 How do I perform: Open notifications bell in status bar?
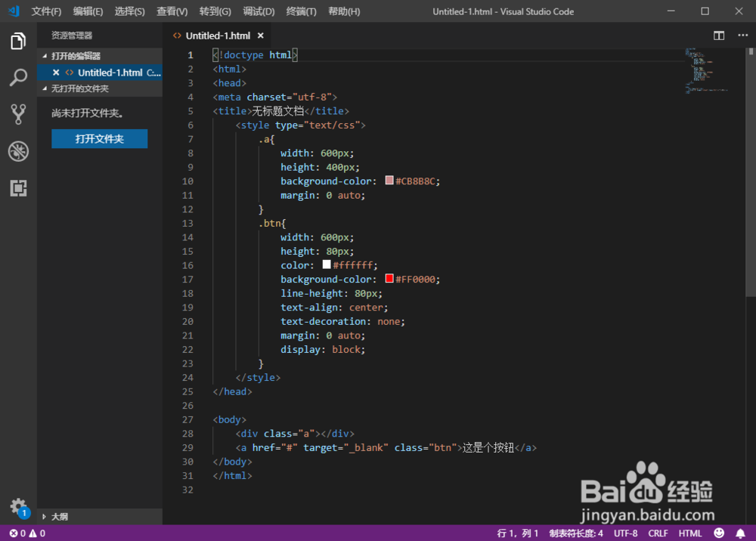tap(740, 533)
